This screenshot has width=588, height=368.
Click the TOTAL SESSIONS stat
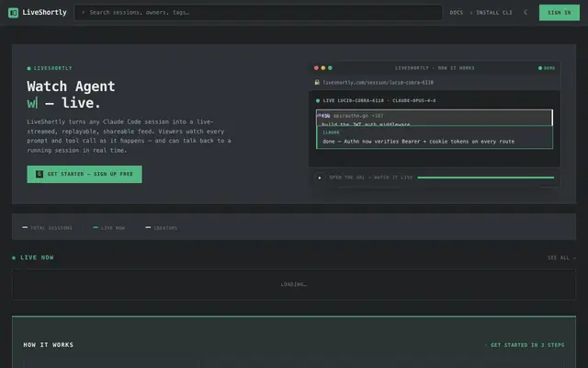tap(48, 228)
